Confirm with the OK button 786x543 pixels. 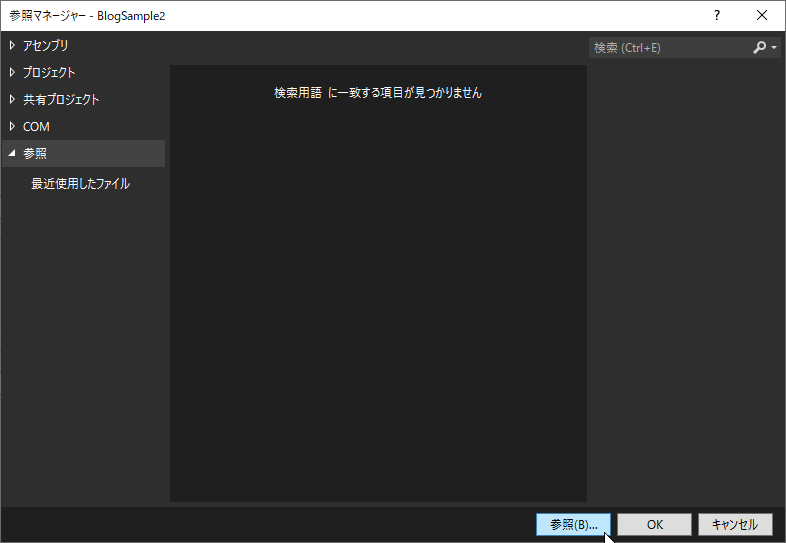[x=654, y=524]
